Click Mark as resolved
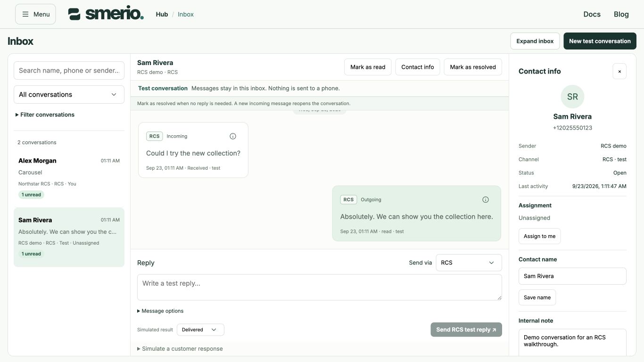644x362 pixels. [x=473, y=67]
